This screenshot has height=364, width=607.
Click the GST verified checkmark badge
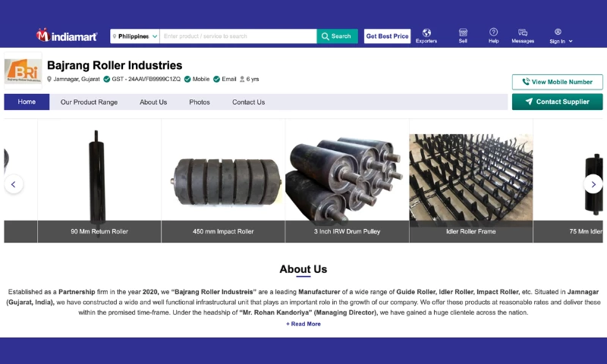[x=107, y=79]
